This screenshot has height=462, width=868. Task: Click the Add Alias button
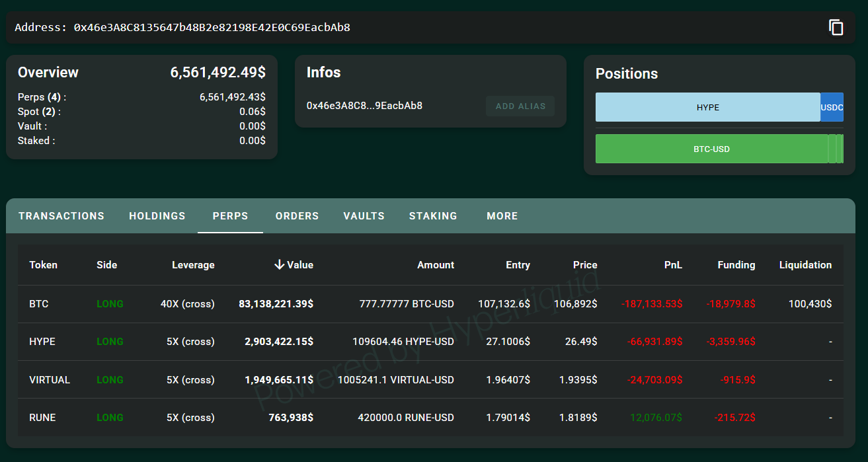coord(520,106)
